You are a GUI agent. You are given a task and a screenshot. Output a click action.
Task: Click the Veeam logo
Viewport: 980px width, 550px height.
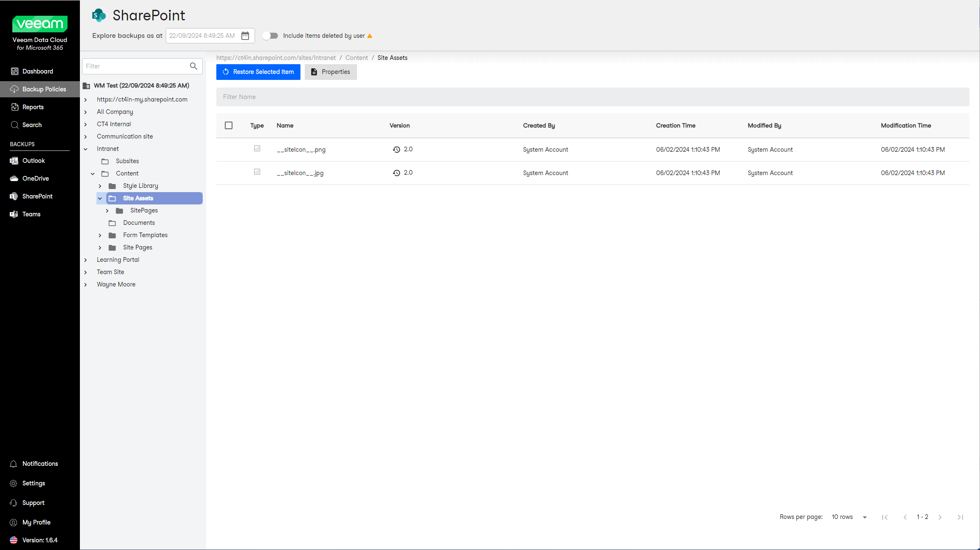click(x=40, y=24)
